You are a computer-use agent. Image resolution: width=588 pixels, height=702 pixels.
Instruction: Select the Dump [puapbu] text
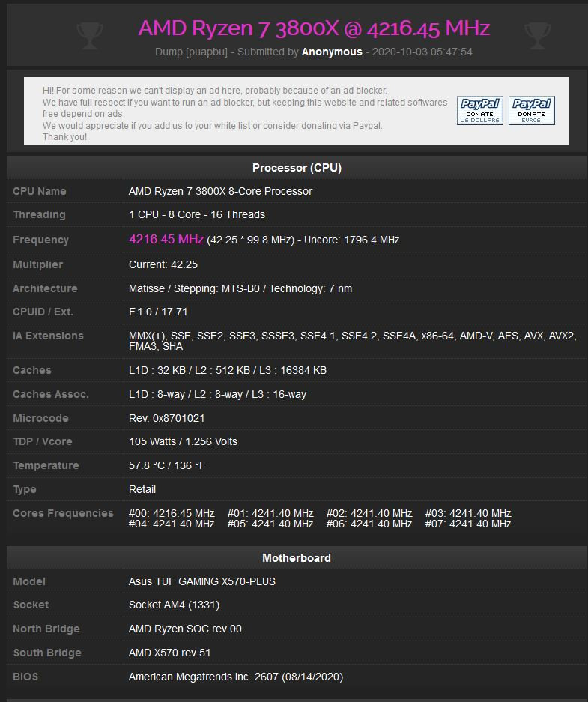[191, 52]
